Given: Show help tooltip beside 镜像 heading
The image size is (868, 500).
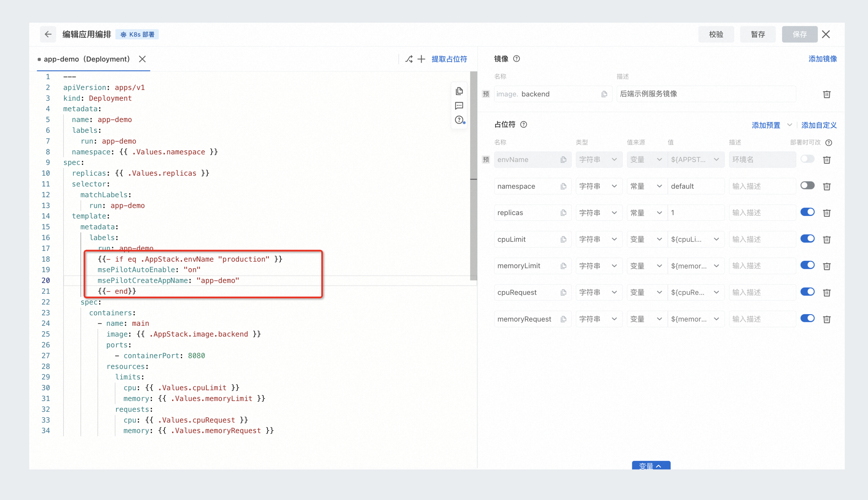Looking at the screenshot, I should pos(516,59).
